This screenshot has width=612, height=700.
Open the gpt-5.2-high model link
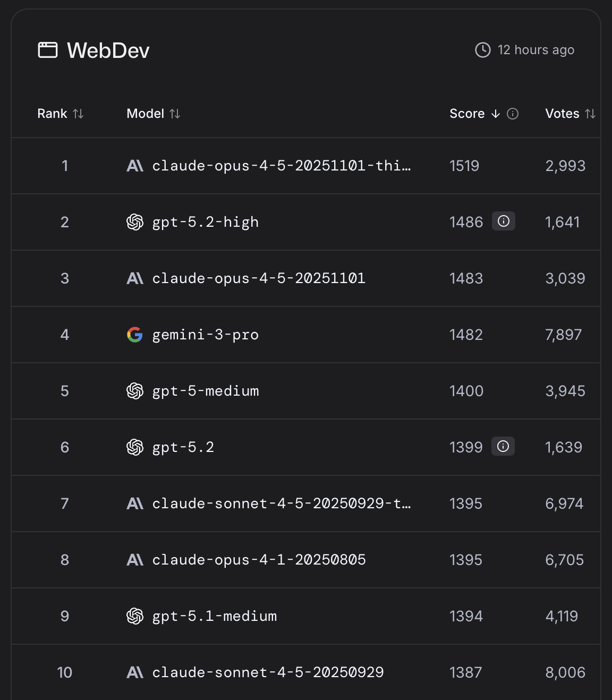click(x=205, y=222)
